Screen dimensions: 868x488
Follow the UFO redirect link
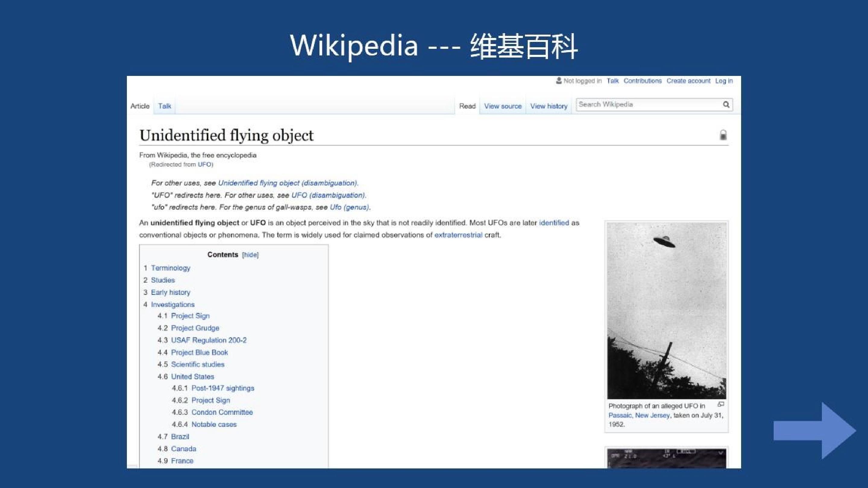pos(204,164)
